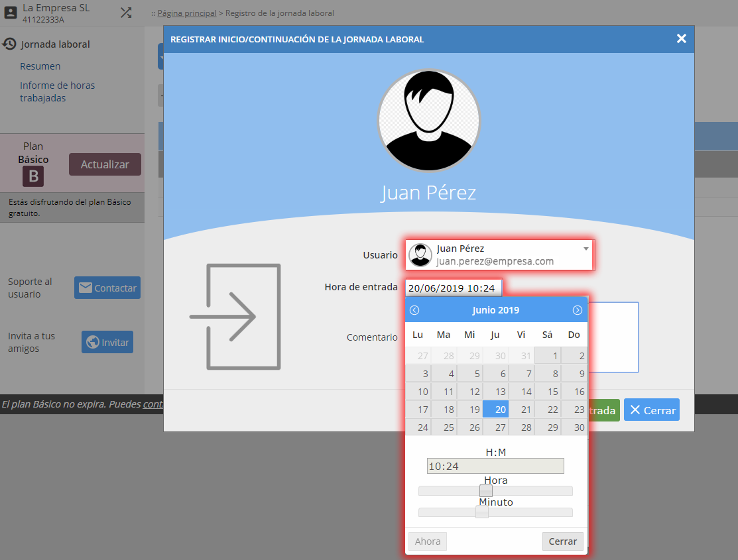Select day 25 in the calendar
This screenshot has width=738, height=560.
click(x=444, y=427)
